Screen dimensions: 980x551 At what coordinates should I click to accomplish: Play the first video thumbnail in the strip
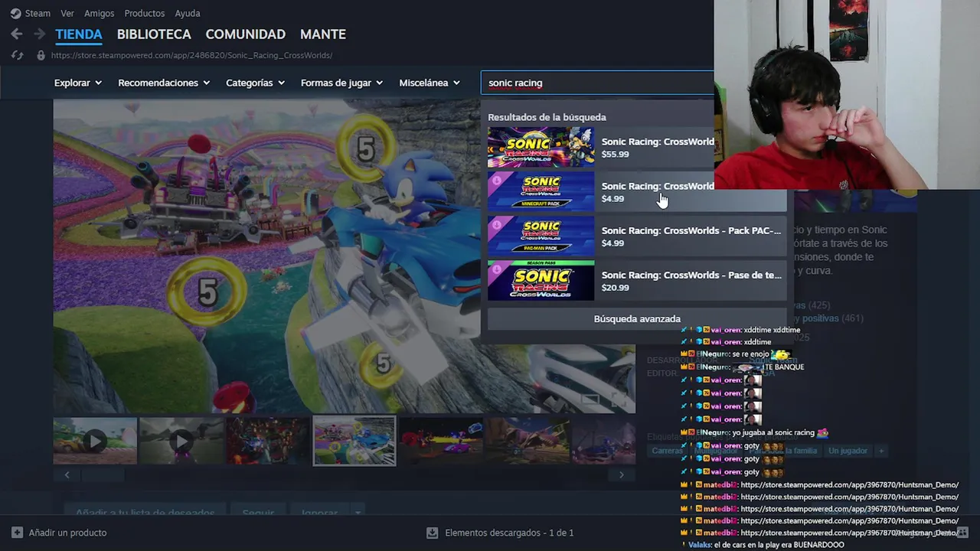[95, 441]
